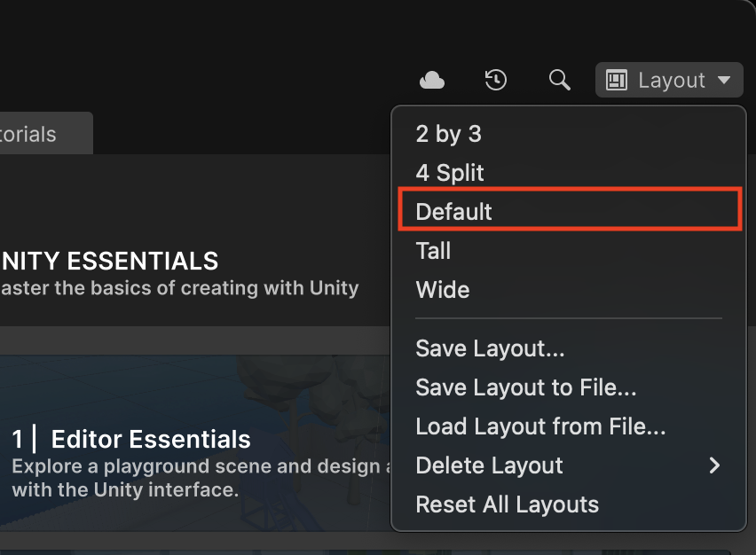Open the Delete Layout menu item
The height and width of the screenshot is (555, 756).
coord(489,465)
